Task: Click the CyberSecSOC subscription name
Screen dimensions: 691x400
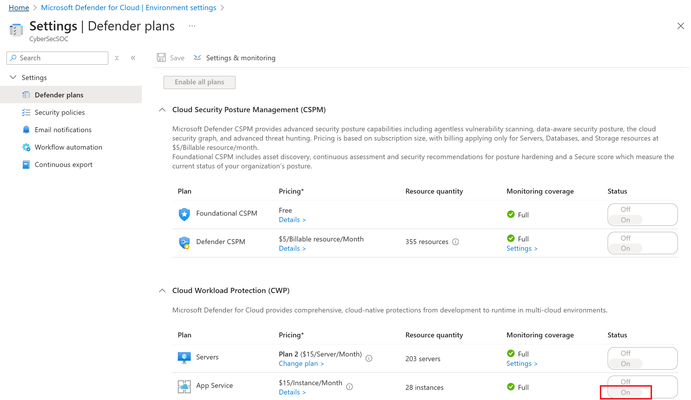Action: tap(48, 39)
